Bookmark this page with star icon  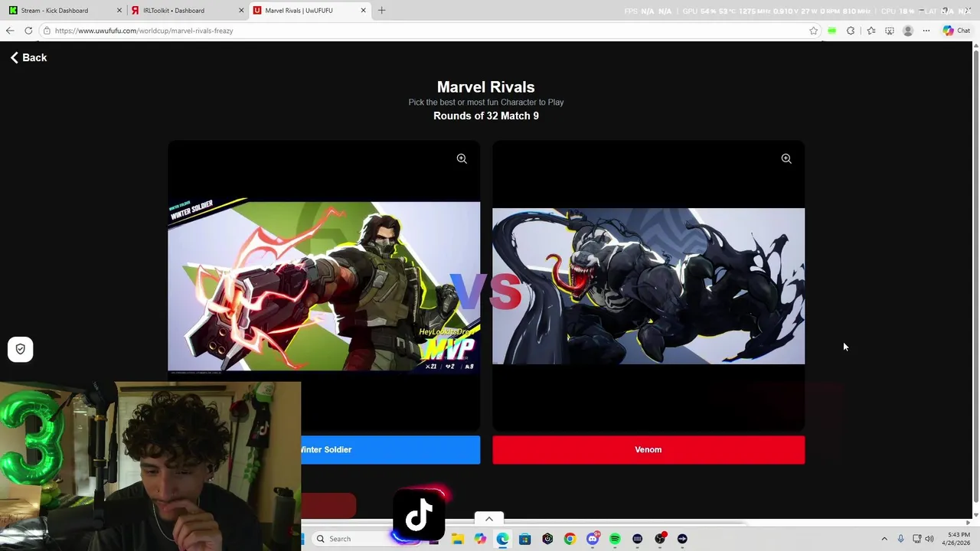[x=813, y=31]
